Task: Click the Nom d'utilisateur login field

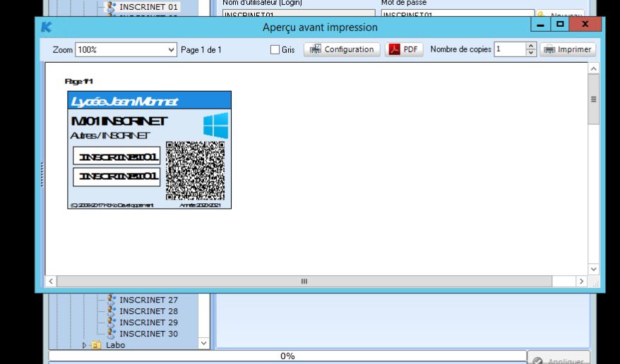Action: click(299, 13)
